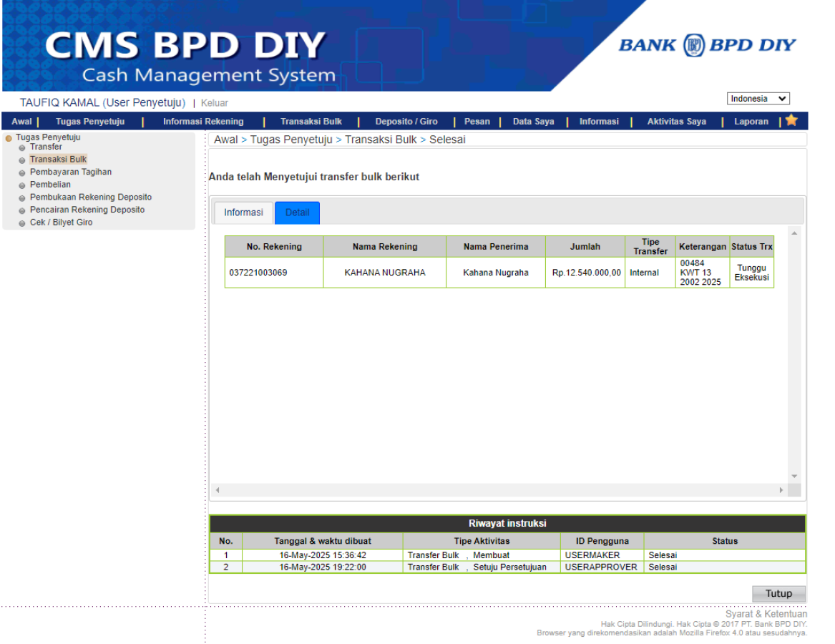Click the USERMAKER user ID cell
The height and width of the screenshot is (644, 835).
pos(602,555)
